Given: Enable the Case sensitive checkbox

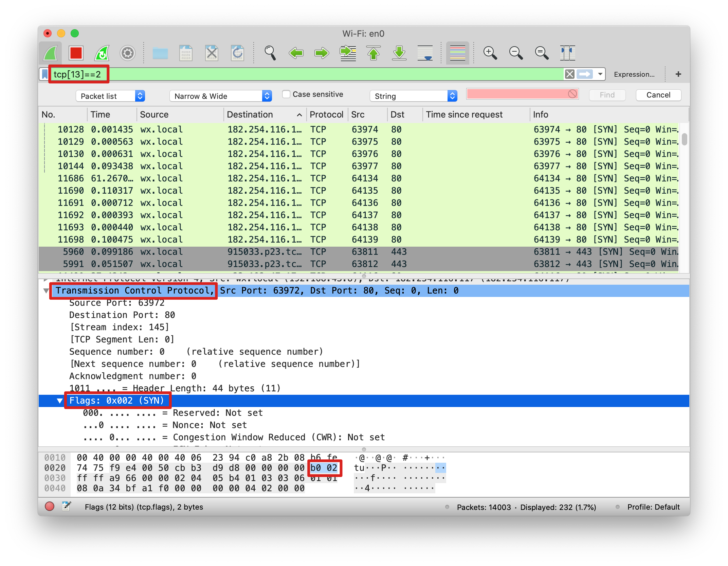Looking at the screenshot, I should pos(286,94).
